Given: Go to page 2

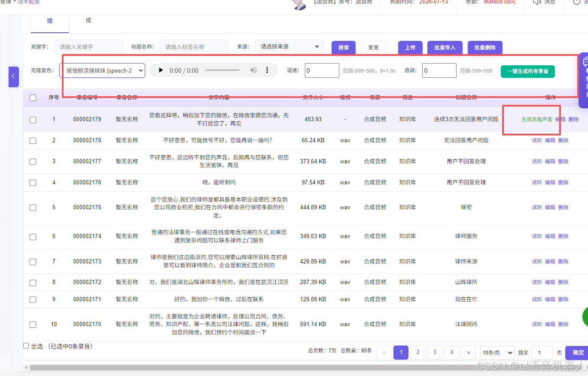Looking at the screenshot, I should pos(417,352).
